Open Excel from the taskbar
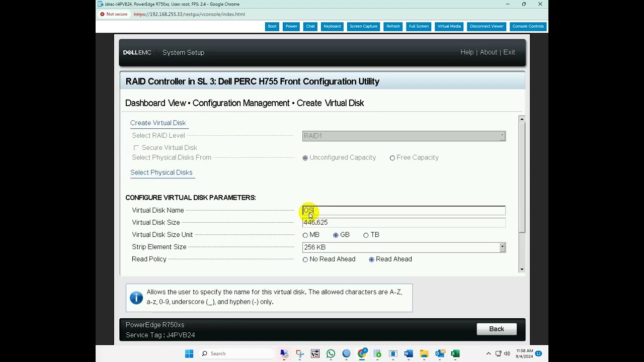The image size is (644, 362). coord(455,353)
